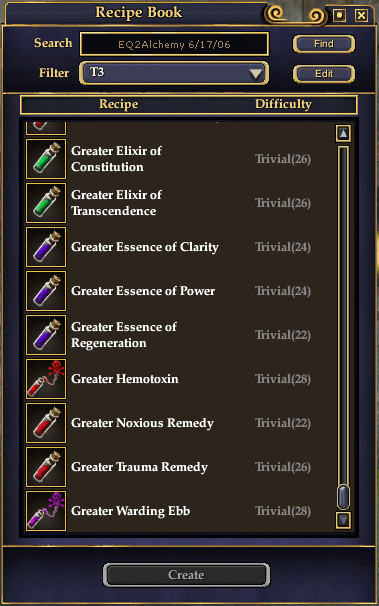Click the Edit filter button
Image resolution: width=379 pixels, height=606 pixels.
click(324, 73)
